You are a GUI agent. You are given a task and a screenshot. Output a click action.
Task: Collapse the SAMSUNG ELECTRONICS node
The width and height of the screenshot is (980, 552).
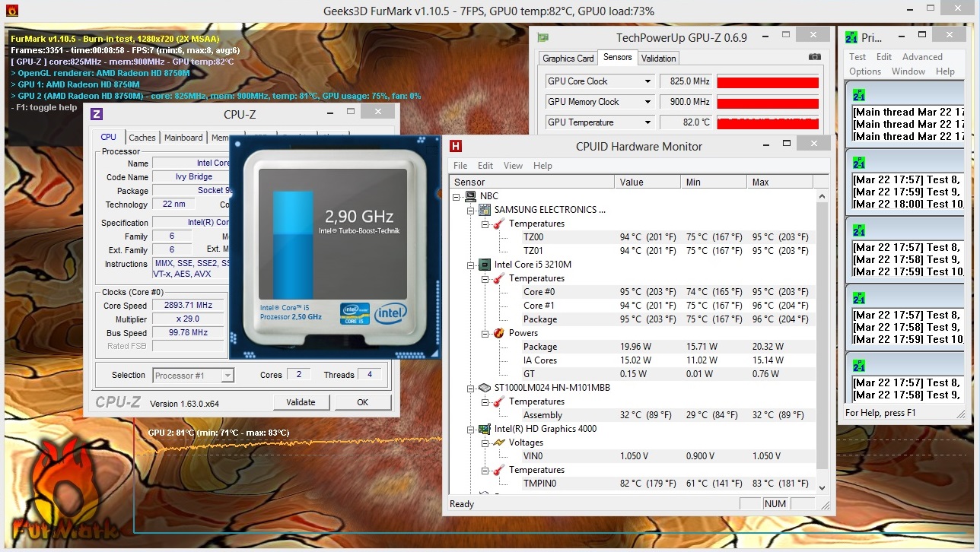coord(470,210)
